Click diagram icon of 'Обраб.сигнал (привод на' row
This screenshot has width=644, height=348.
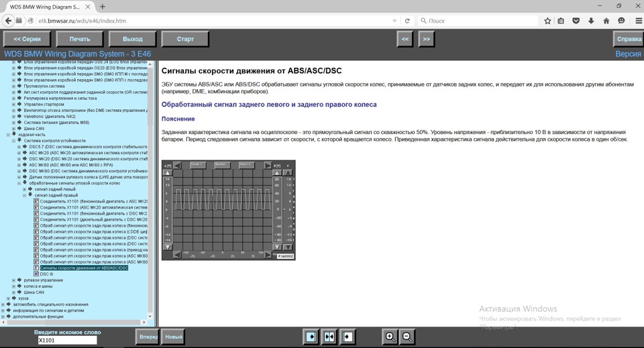(36, 249)
